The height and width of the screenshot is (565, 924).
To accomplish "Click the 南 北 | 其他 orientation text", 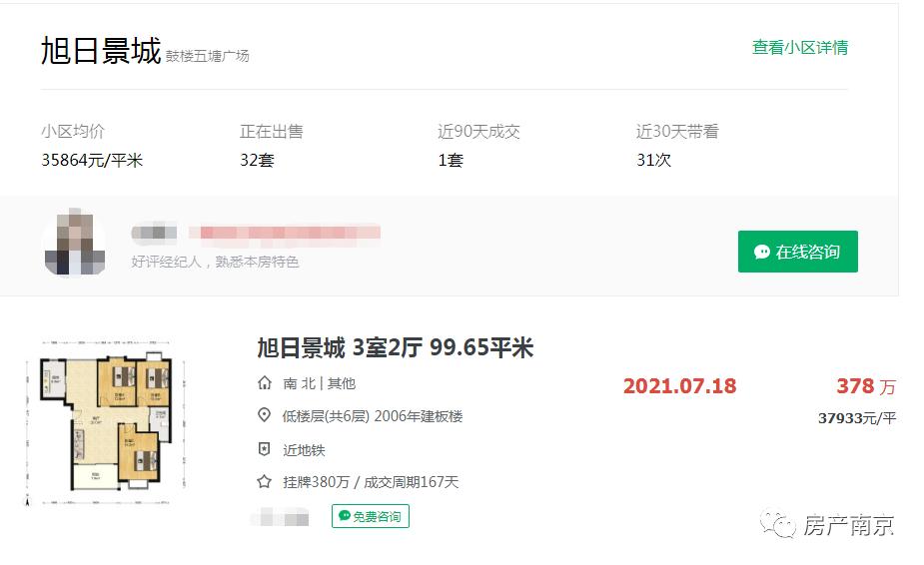I will click(320, 383).
